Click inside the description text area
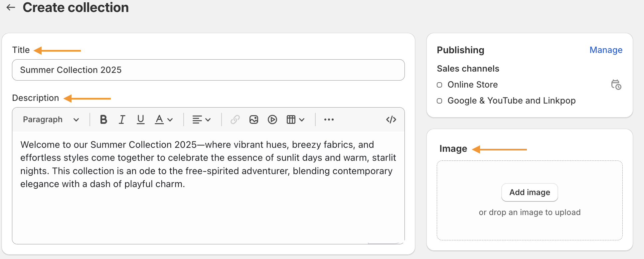 tap(208, 187)
